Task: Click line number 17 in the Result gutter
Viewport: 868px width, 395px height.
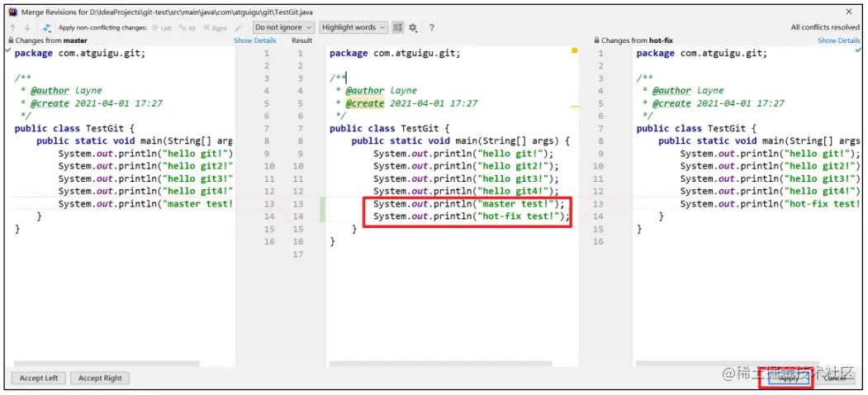Action: (298, 255)
